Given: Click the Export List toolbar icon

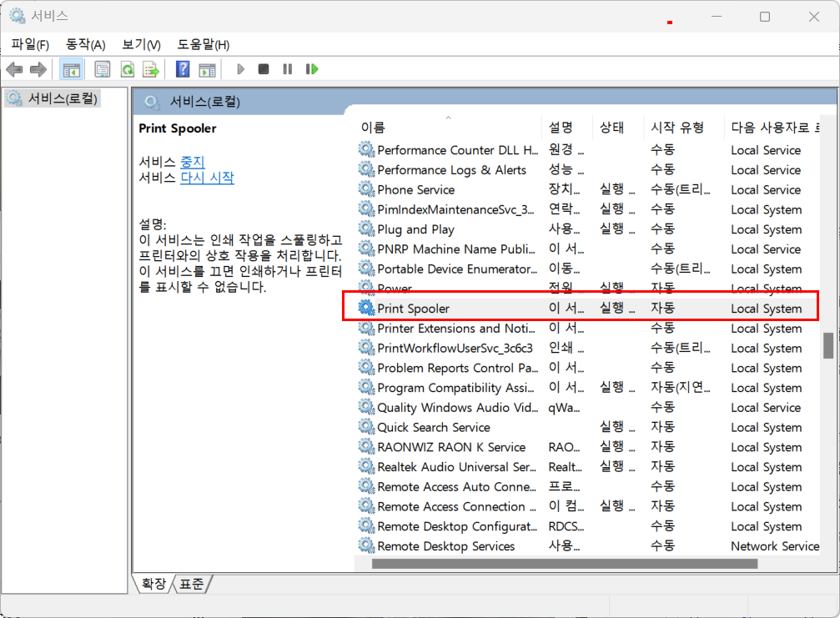Looking at the screenshot, I should (151, 69).
